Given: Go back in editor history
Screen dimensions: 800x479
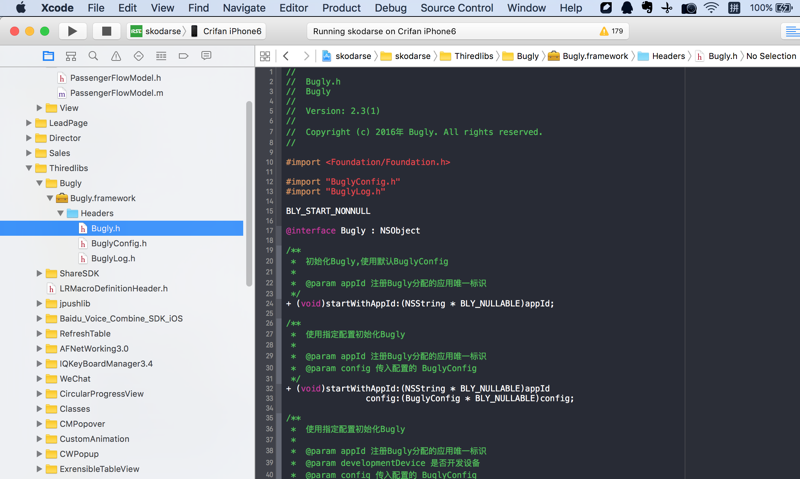Looking at the screenshot, I should (286, 56).
